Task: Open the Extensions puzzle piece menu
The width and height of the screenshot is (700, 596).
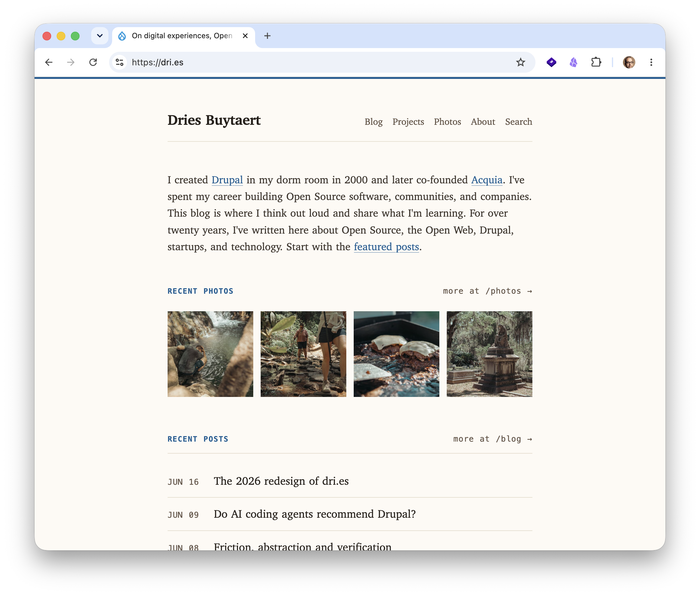Action: 596,62
